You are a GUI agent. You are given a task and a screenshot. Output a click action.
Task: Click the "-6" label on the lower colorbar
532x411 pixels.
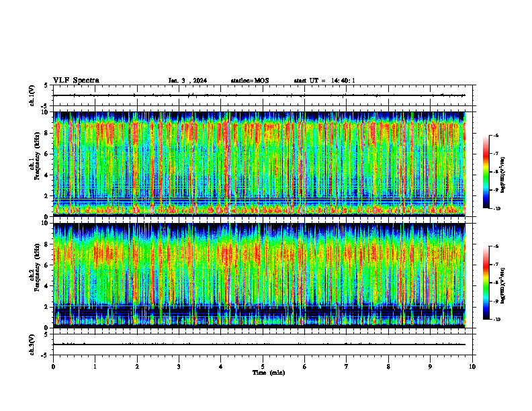[x=496, y=246]
